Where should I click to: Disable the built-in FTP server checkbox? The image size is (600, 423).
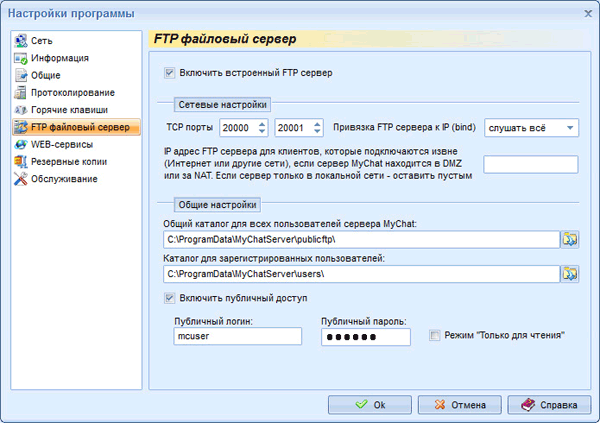click(x=169, y=72)
